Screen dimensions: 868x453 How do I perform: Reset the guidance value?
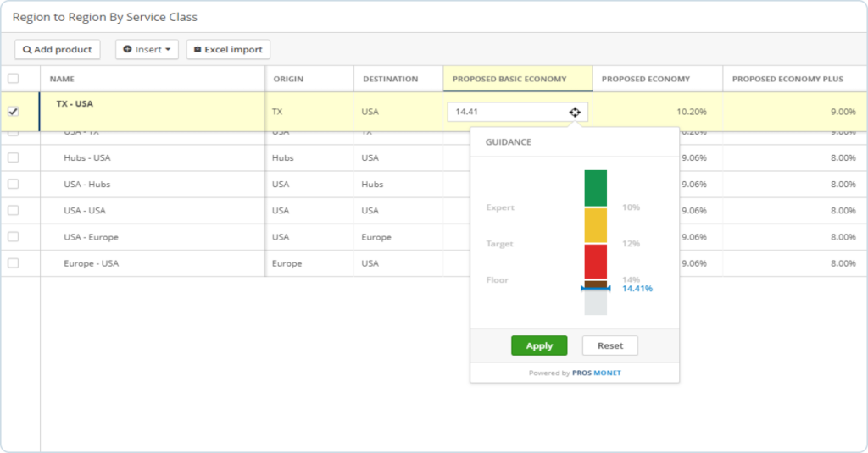(609, 345)
